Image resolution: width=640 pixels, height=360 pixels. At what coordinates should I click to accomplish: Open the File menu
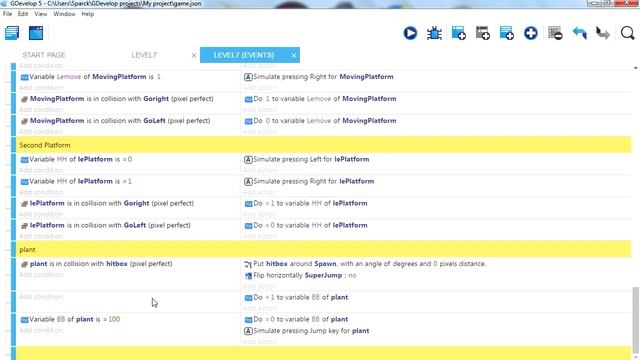[x=7, y=14]
